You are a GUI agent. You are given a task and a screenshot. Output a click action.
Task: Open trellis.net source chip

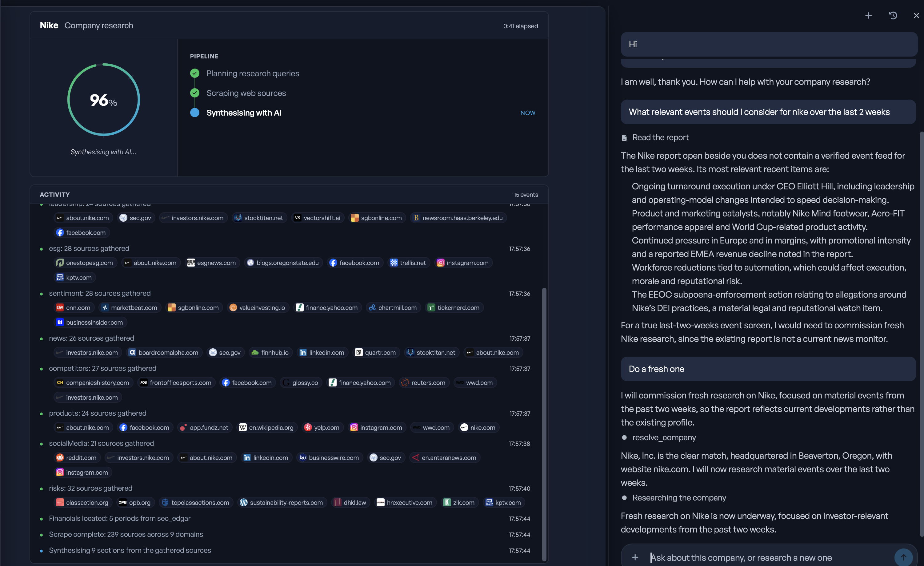408,263
